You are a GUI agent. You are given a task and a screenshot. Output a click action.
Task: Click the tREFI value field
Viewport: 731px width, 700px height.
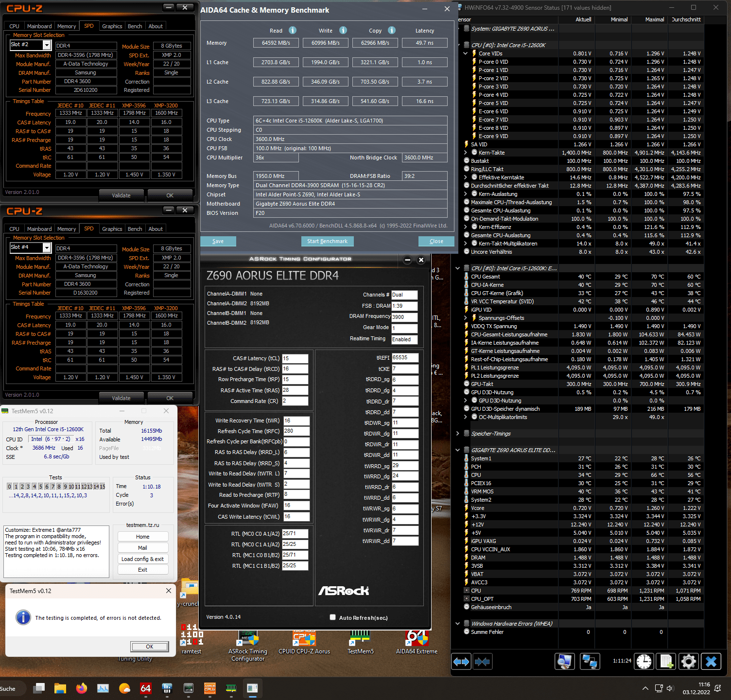click(406, 357)
